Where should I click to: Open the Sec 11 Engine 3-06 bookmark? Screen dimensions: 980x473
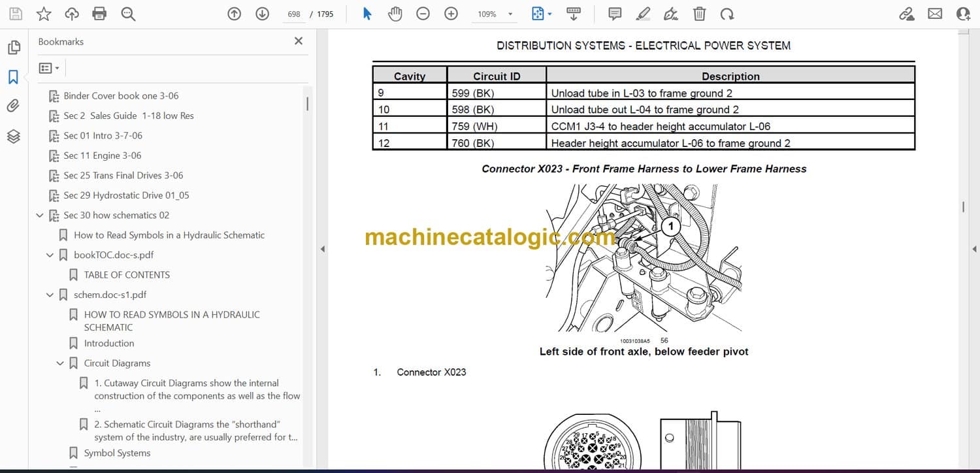(x=102, y=155)
